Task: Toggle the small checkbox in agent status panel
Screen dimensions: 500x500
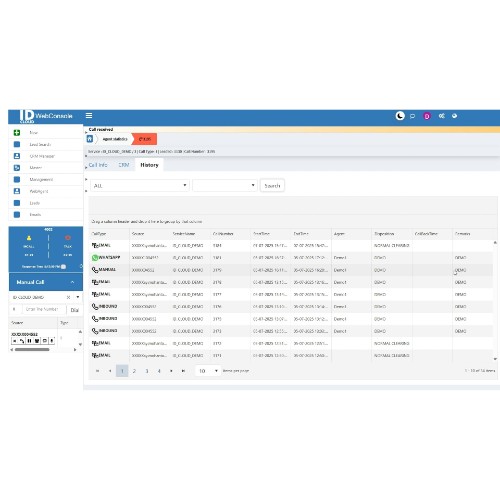Action: [63, 267]
